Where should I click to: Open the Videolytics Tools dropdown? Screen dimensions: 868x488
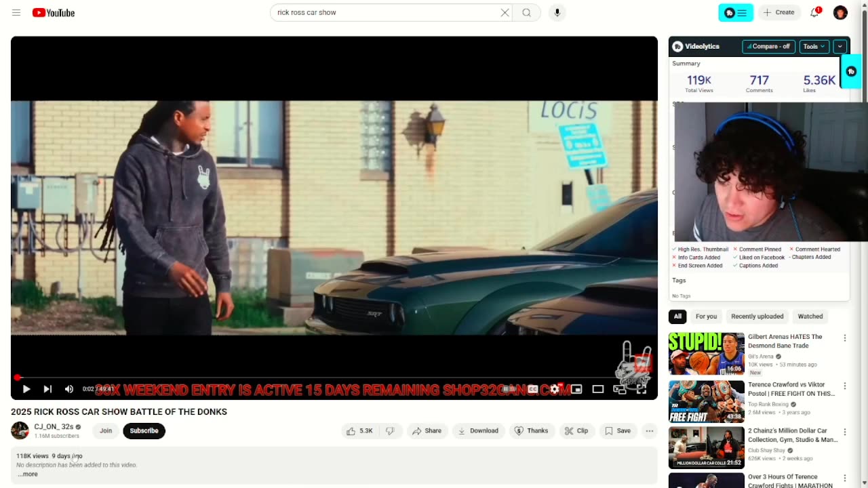814,46
